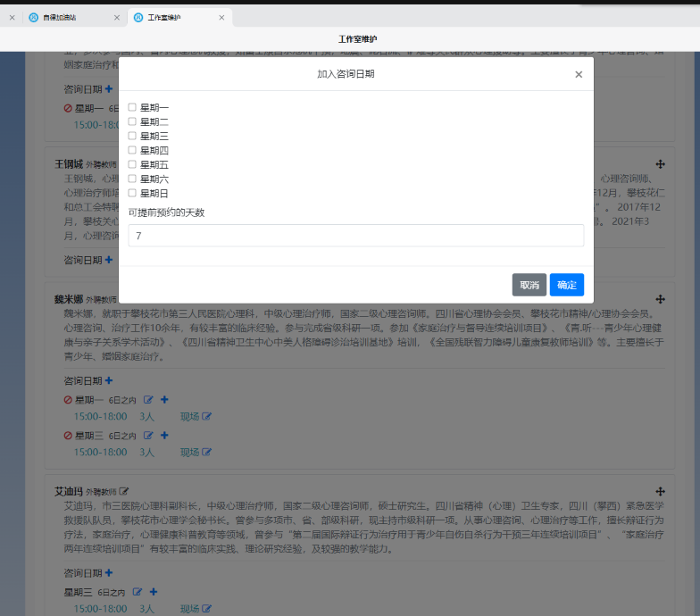Add time slot to 艾迪玛 星期三
This screenshot has width=700, height=616.
(154, 592)
